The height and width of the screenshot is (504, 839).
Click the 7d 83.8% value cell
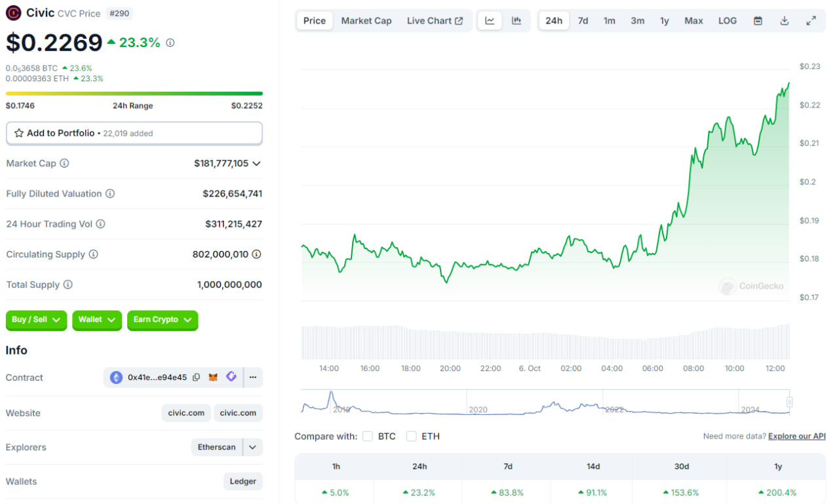(x=507, y=492)
